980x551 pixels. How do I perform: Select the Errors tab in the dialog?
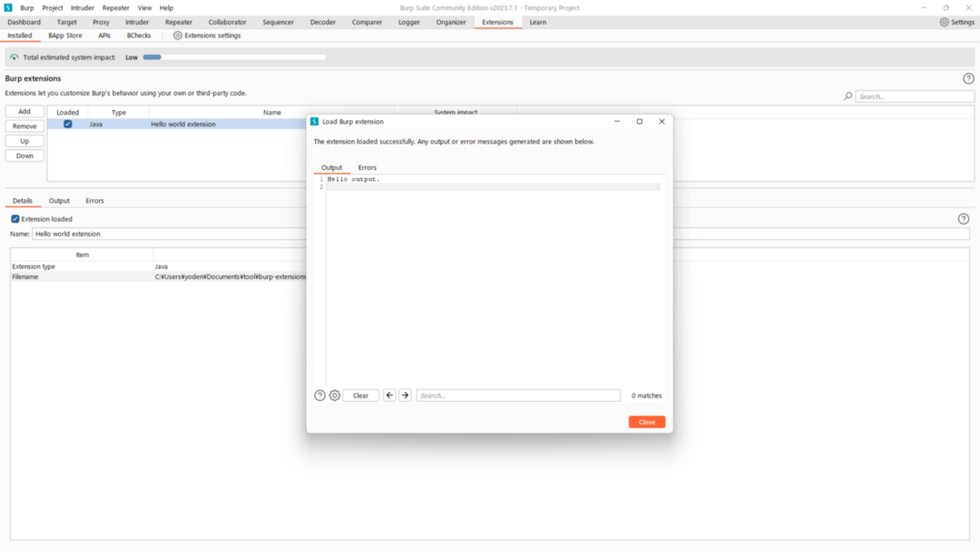[x=367, y=168]
